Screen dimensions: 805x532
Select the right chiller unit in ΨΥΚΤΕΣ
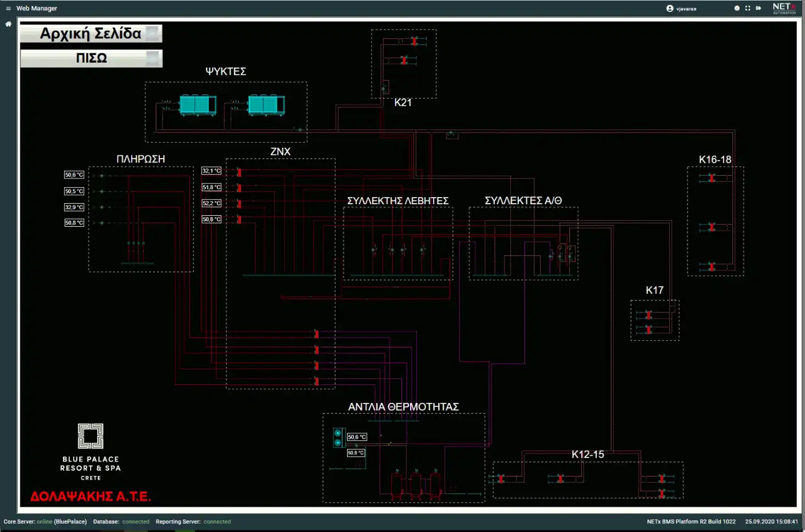266,104
